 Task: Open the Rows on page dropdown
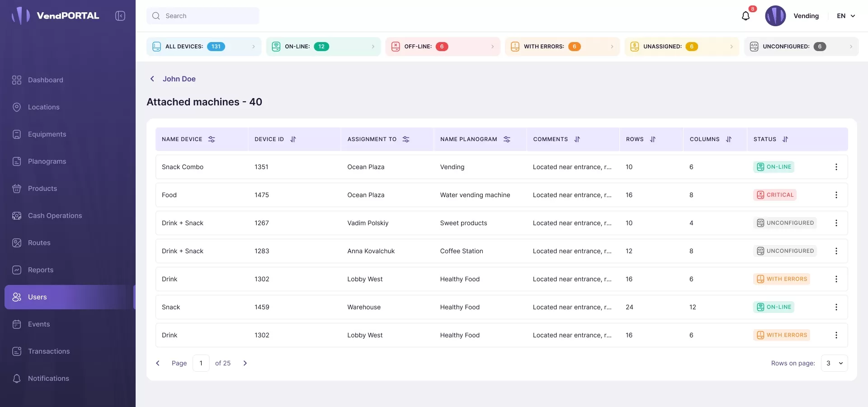(834, 363)
